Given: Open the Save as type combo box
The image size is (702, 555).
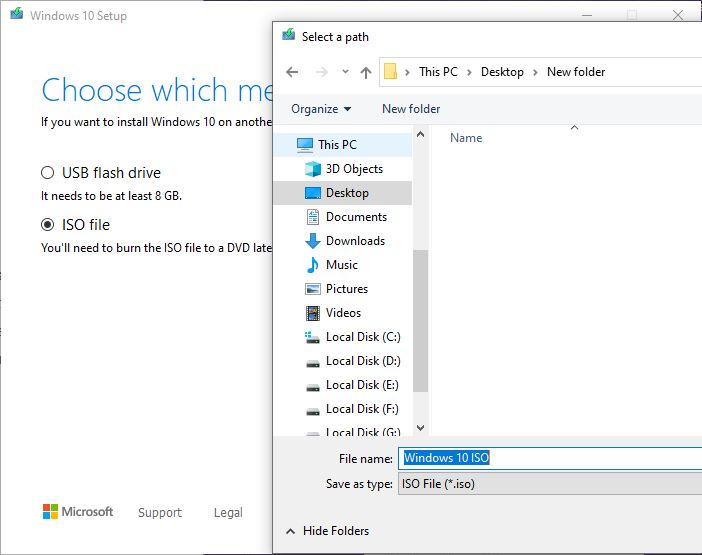Looking at the screenshot, I should tap(550, 484).
